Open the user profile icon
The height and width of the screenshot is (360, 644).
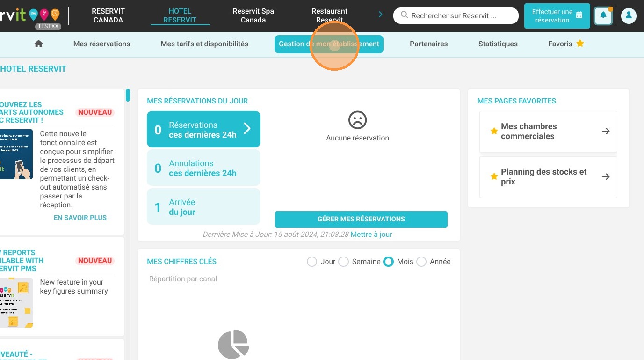tap(629, 16)
